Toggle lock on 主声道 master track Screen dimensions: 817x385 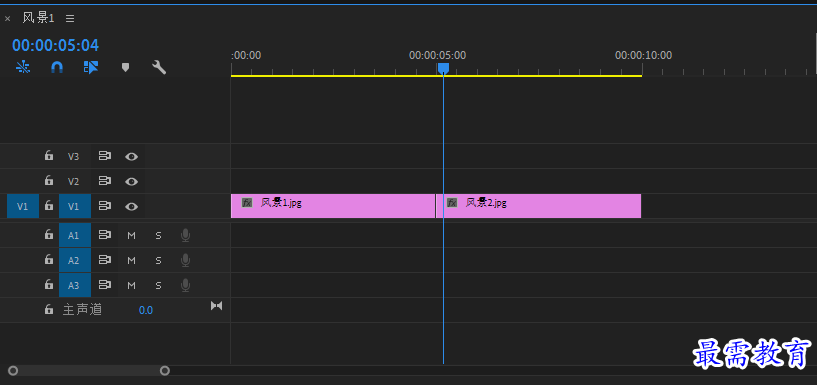click(x=48, y=309)
